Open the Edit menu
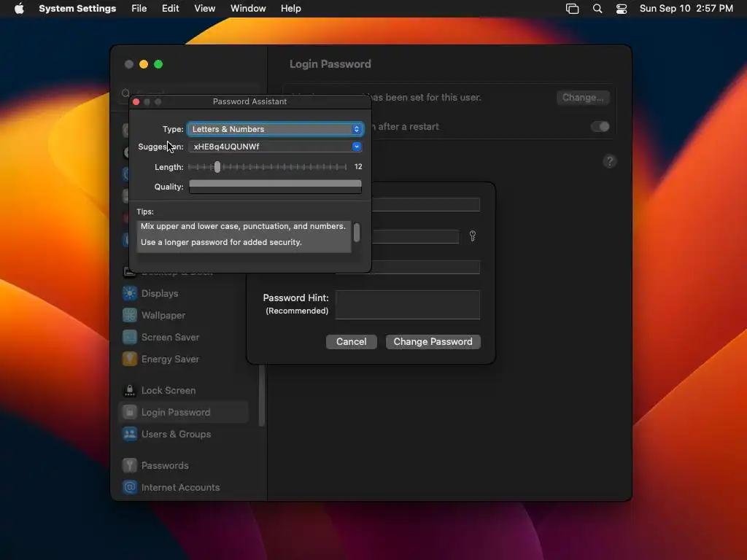The height and width of the screenshot is (560, 747). coord(170,9)
